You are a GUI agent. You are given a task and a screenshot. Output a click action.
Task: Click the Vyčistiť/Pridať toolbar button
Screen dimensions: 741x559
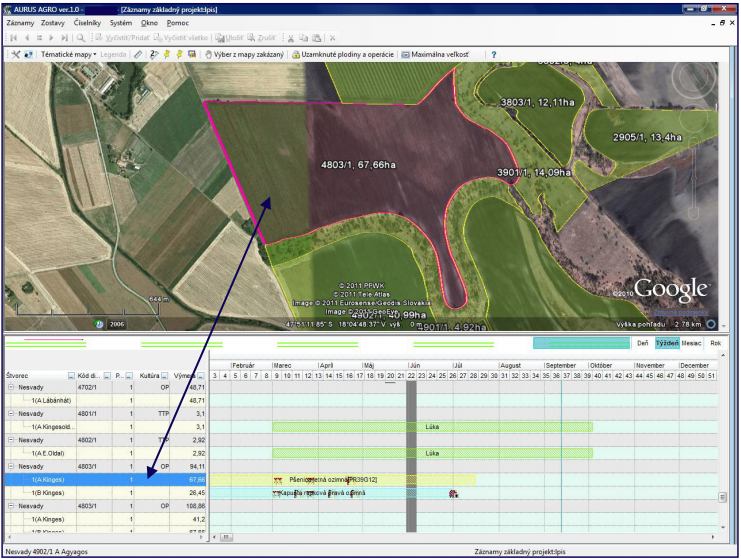point(122,38)
